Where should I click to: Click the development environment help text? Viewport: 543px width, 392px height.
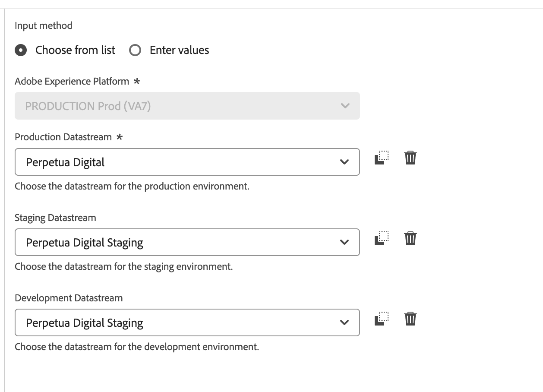click(x=137, y=347)
